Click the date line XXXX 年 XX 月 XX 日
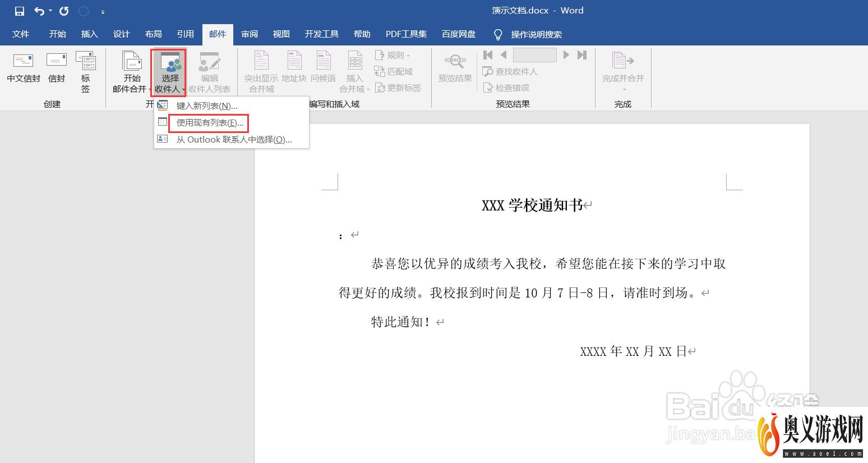The image size is (868, 463). [x=634, y=352]
